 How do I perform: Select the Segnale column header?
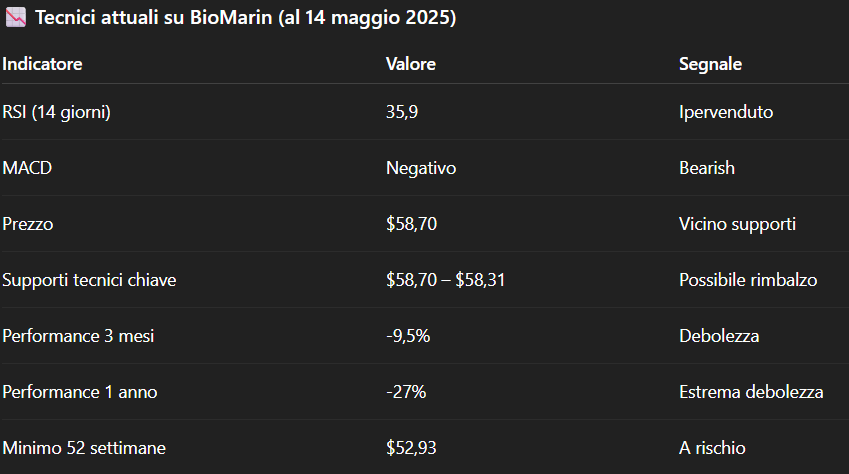pos(710,64)
